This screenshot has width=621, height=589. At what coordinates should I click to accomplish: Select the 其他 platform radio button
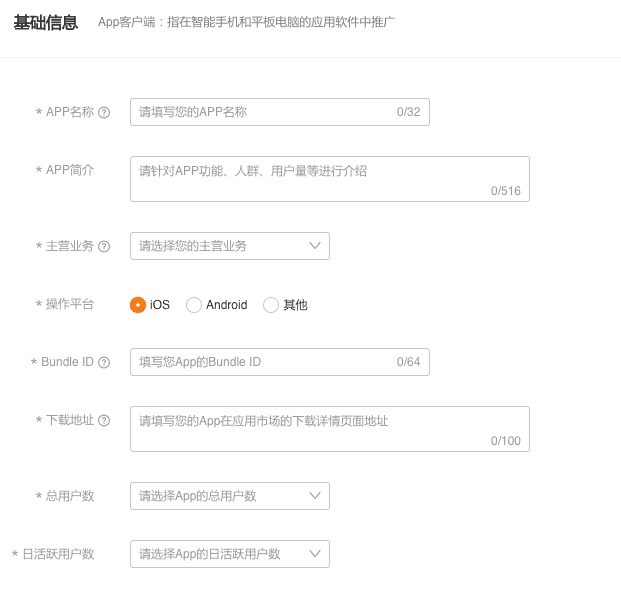click(x=271, y=305)
